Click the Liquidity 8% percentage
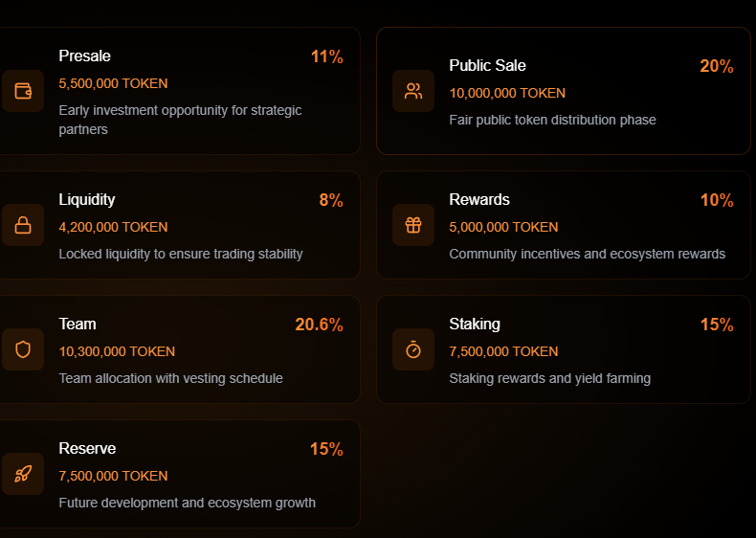This screenshot has width=756, height=538. point(330,200)
